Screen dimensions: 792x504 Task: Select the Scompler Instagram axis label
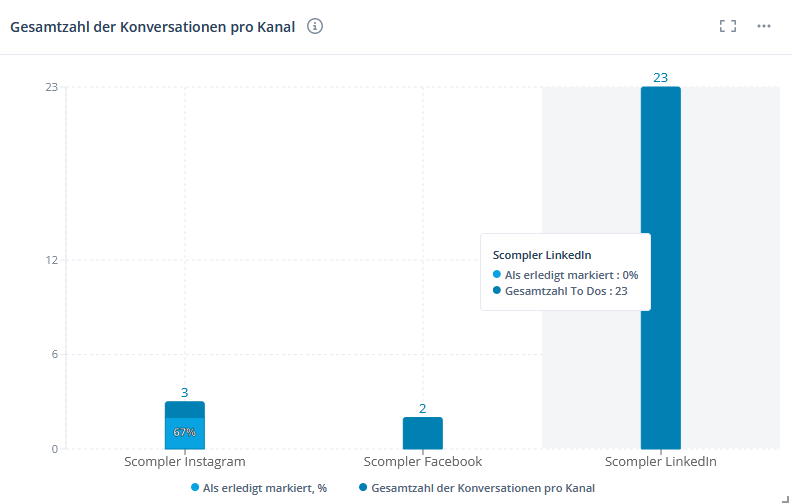(184, 462)
